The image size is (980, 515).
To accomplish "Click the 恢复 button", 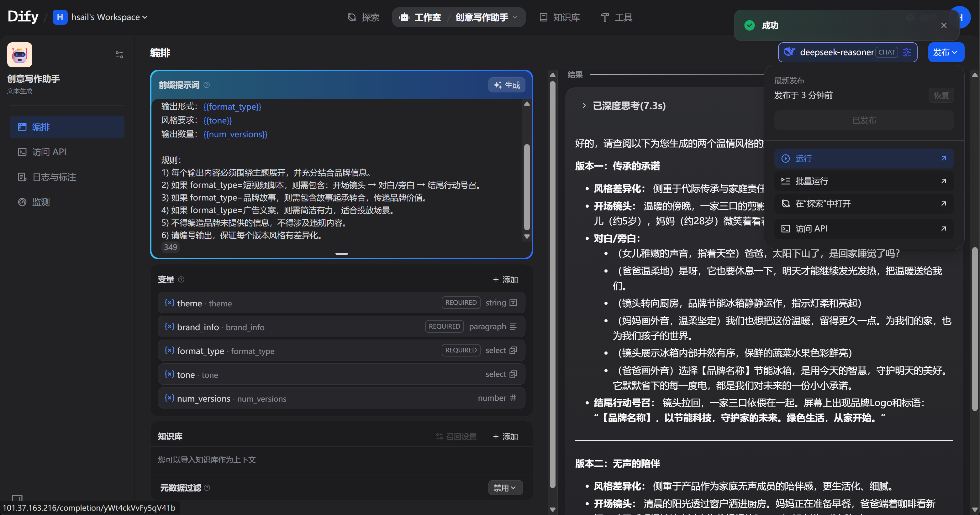I will pyautogui.click(x=941, y=96).
